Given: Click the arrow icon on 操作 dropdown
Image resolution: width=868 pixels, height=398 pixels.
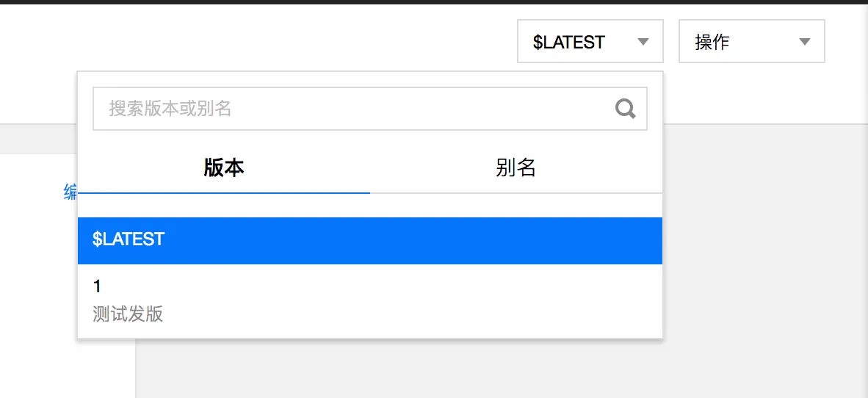Looking at the screenshot, I should pos(805,42).
